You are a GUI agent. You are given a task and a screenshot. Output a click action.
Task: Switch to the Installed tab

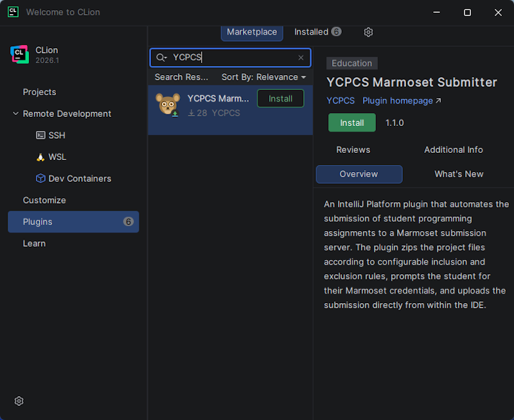317,31
